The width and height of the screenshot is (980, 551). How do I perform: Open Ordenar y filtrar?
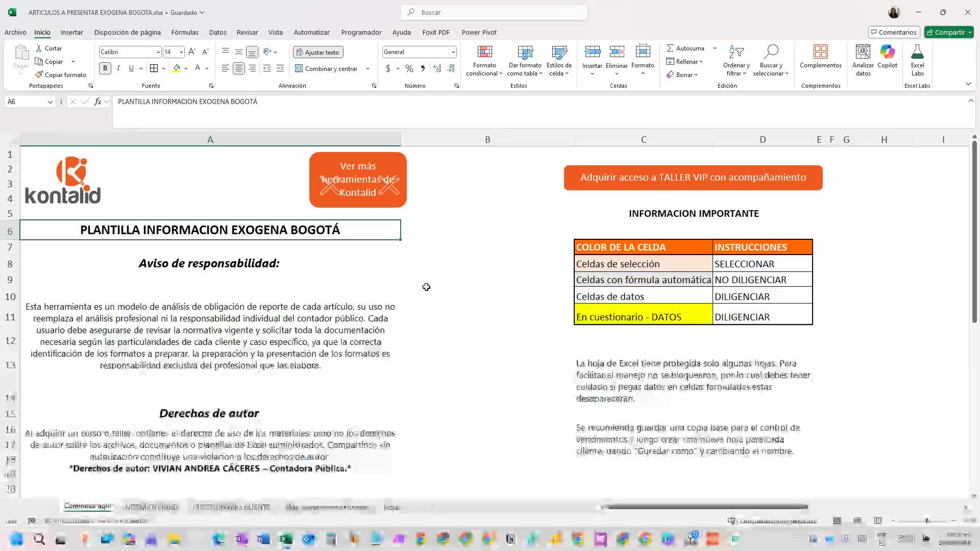[x=737, y=61]
